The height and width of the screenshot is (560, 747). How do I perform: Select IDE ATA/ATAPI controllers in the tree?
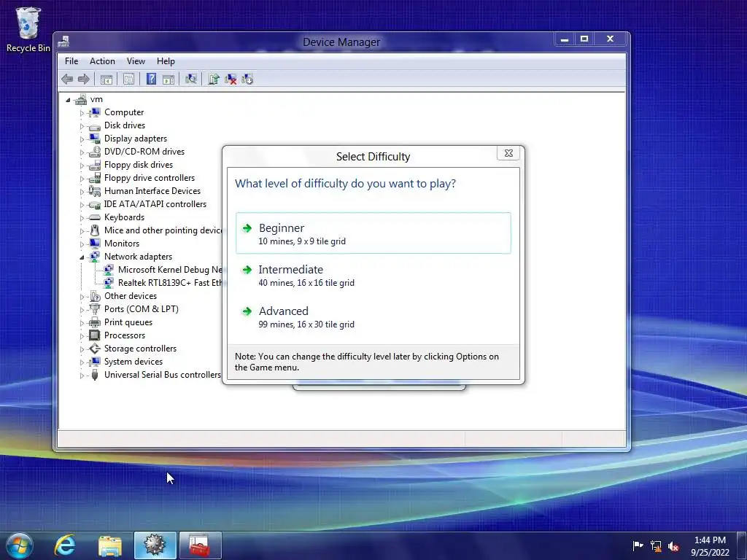pyautogui.click(x=155, y=204)
